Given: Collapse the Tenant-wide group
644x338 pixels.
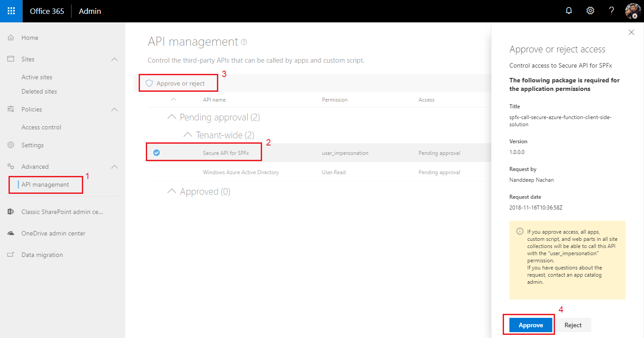Looking at the screenshot, I should click(x=188, y=135).
